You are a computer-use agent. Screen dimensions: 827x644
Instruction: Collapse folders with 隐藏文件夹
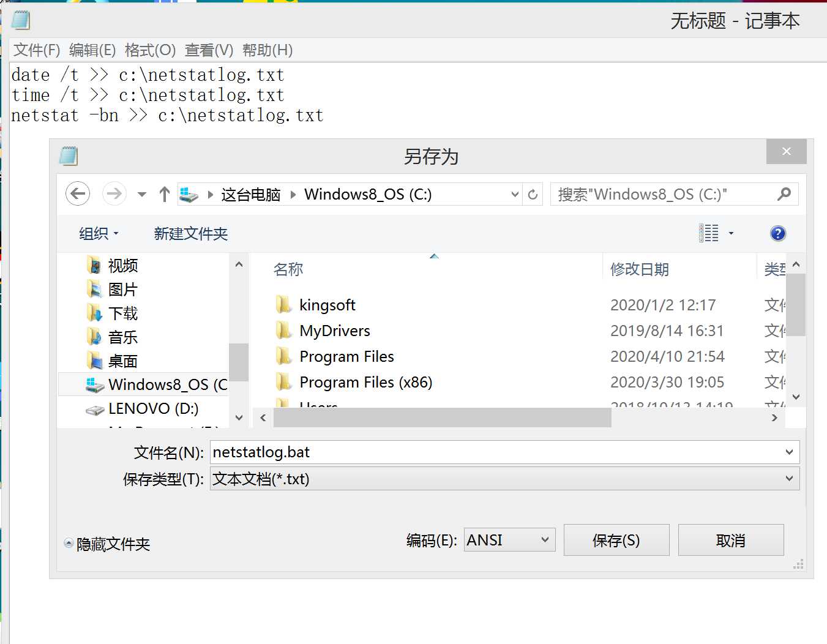point(108,544)
